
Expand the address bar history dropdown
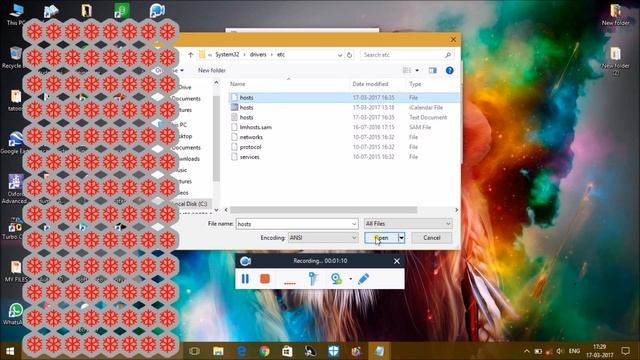(340, 55)
